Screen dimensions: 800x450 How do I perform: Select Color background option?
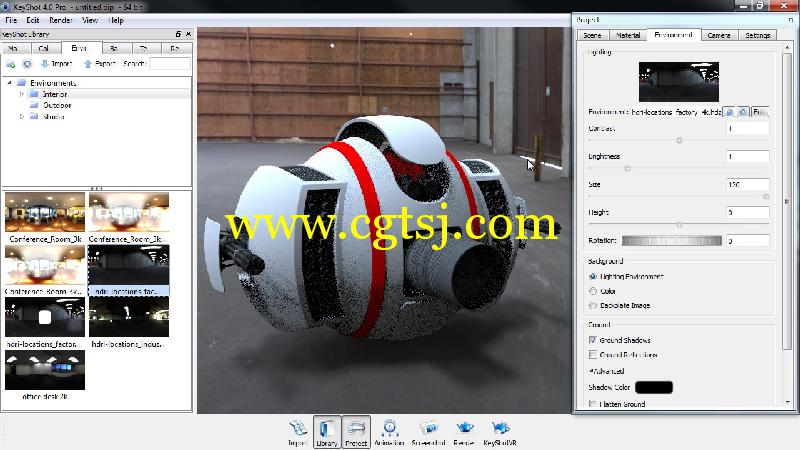[593, 291]
